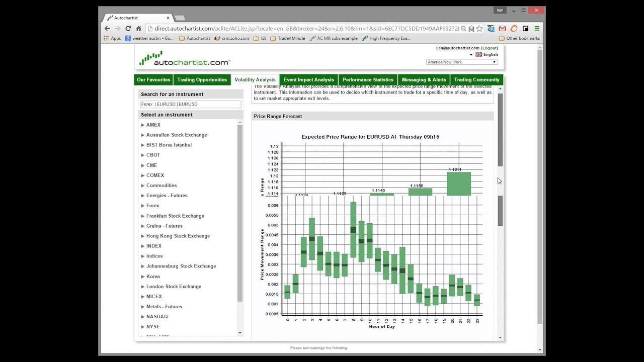The image size is (644, 362).
Task: Expand the Hong Kong Stock Exchange node
Action: click(143, 236)
